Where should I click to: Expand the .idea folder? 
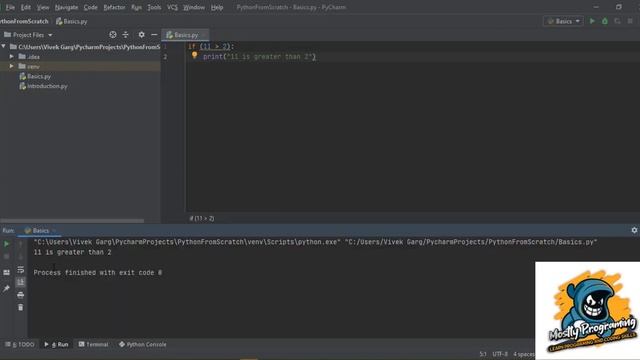point(12,56)
